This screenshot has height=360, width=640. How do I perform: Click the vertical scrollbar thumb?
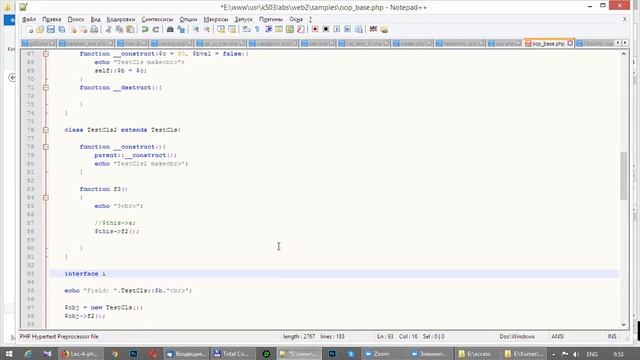pyautogui.click(x=624, y=176)
